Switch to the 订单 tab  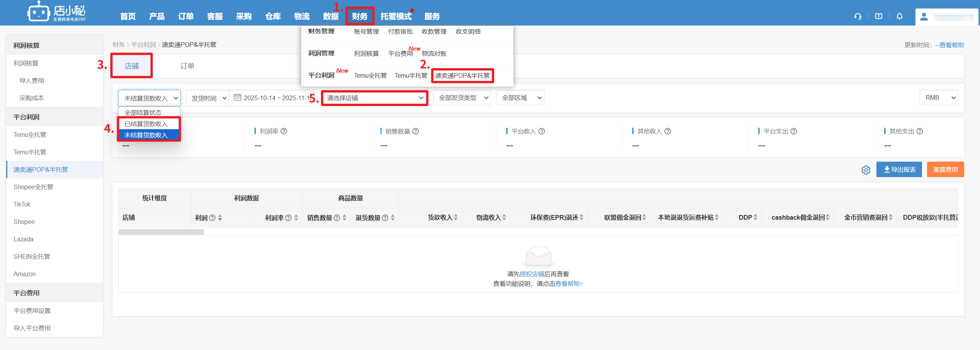187,66
